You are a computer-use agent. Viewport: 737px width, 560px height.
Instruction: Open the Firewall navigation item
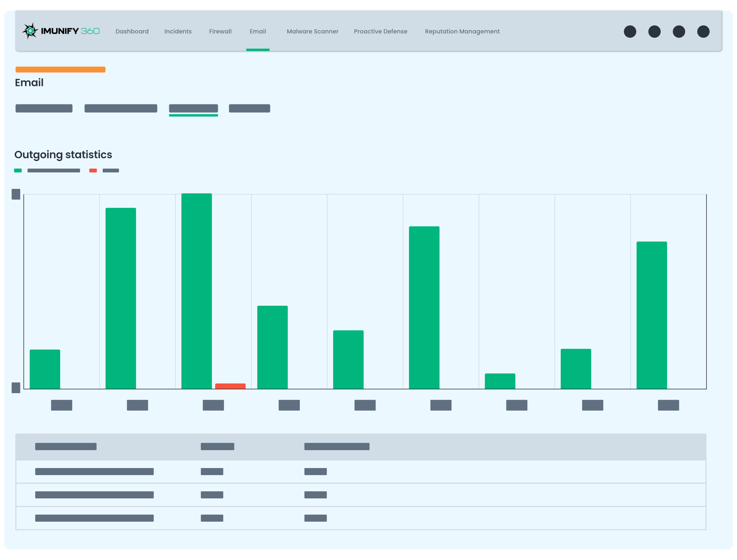[220, 31]
